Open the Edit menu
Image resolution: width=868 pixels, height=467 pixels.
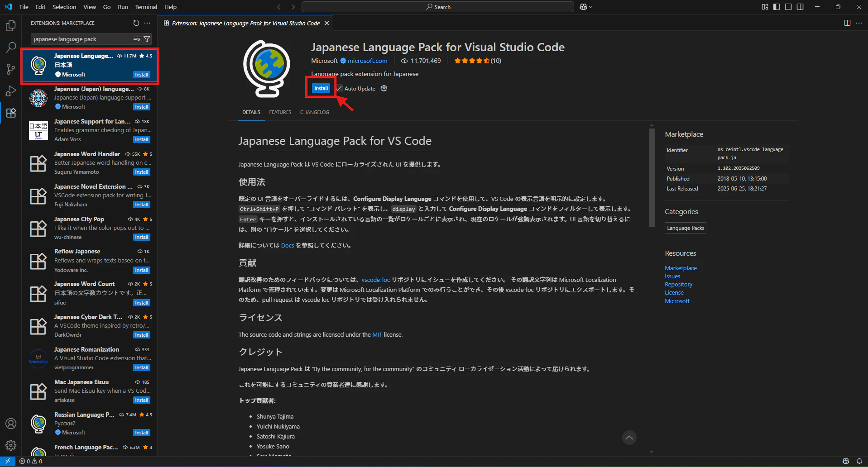40,7
